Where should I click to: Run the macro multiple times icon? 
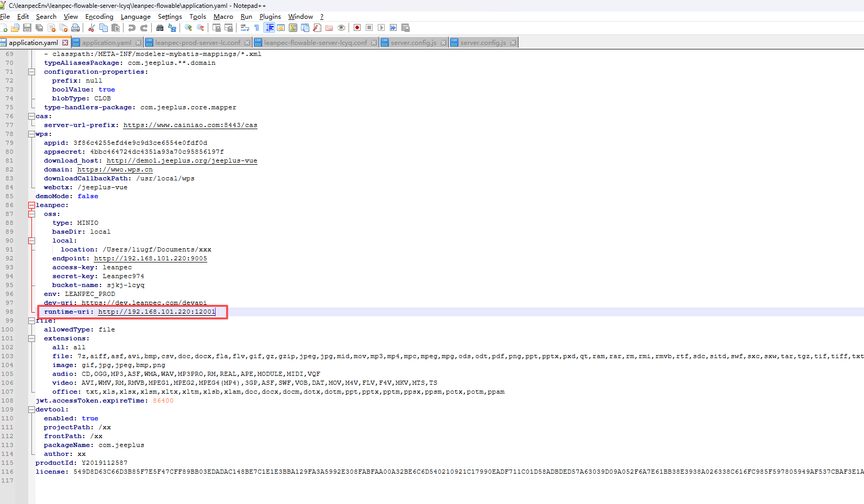(393, 28)
